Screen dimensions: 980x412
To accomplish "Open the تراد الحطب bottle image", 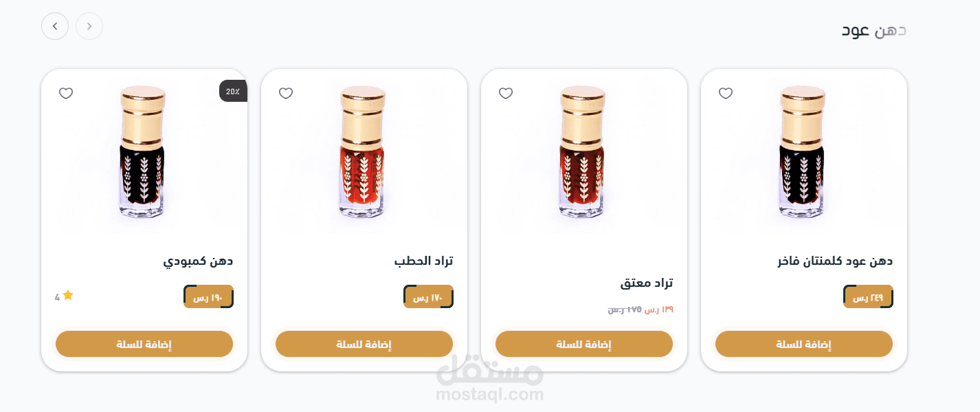I will click(x=363, y=151).
